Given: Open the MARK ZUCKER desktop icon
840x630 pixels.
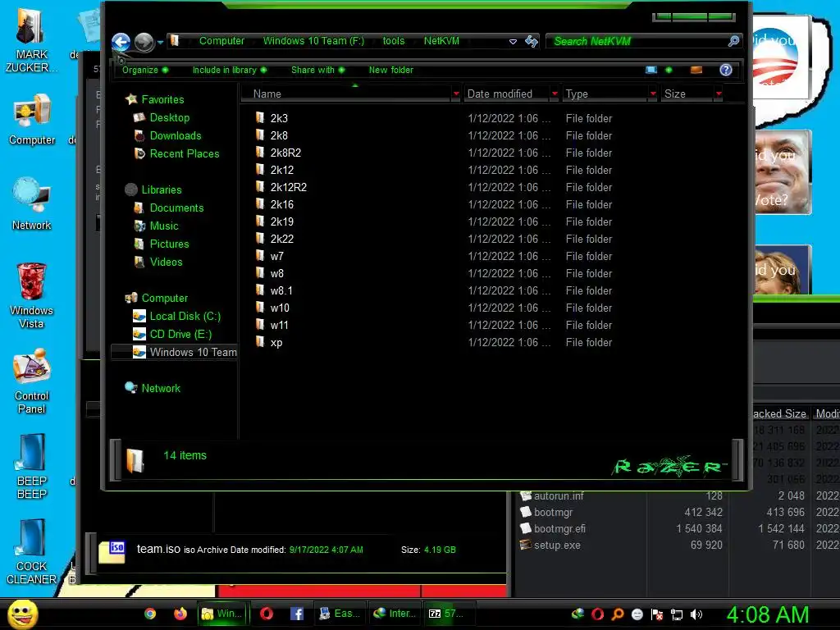Looking at the screenshot, I should [30, 41].
